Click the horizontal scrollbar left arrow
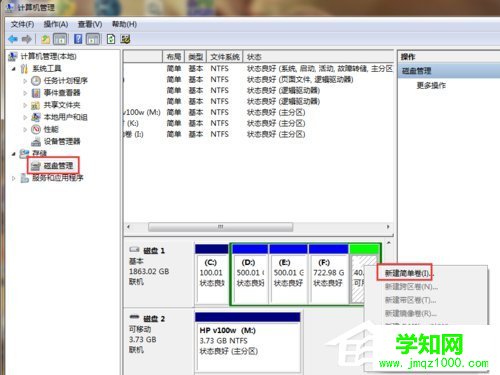This screenshot has height=375, width=500. [x=129, y=227]
